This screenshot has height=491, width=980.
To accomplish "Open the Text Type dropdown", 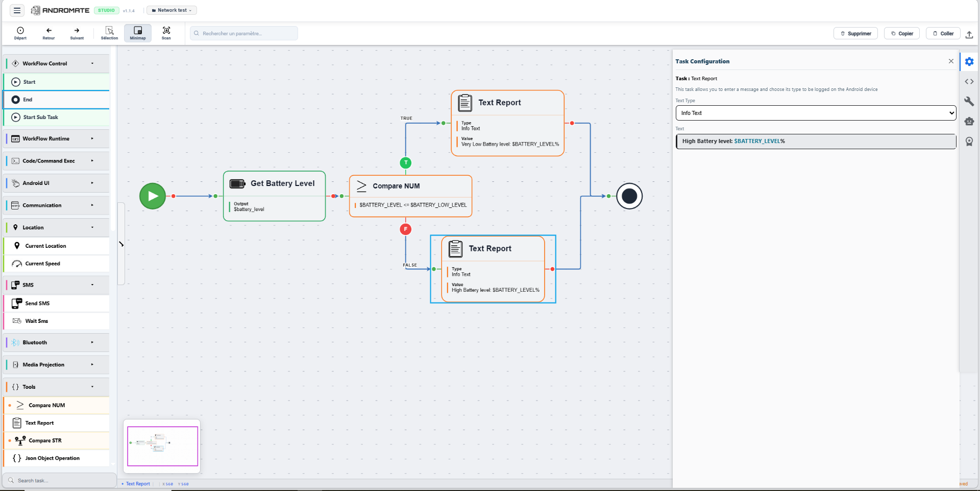I will (x=816, y=113).
